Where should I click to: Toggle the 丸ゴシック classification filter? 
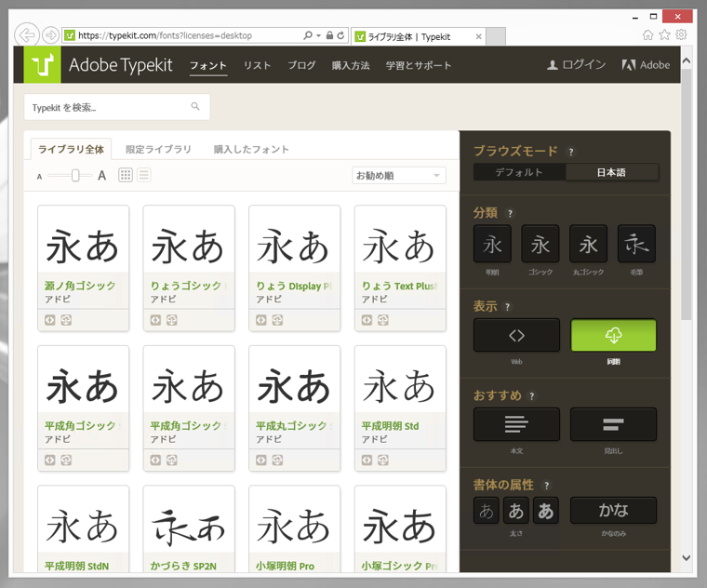tap(589, 244)
